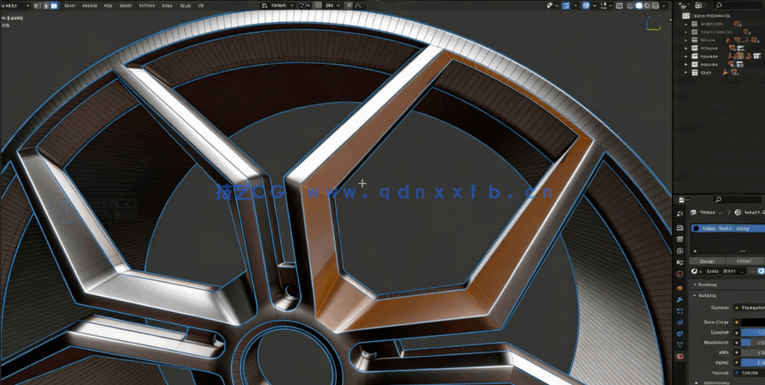Open object type visibility and selectability popover
765x385 pixels.
pos(552,5)
